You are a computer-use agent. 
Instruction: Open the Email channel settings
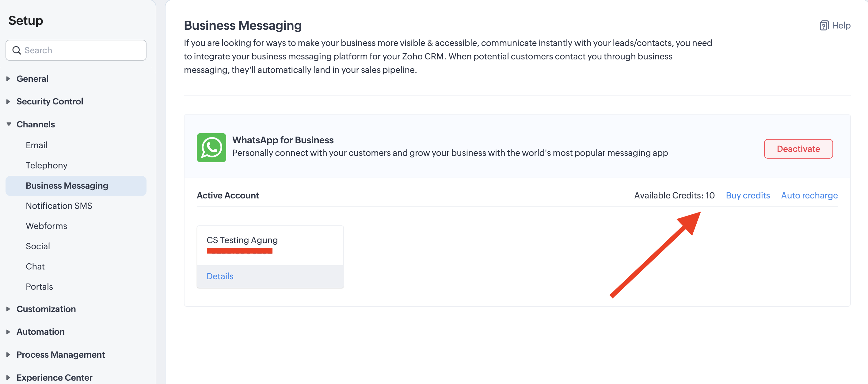pyautogui.click(x=36, y=145)
